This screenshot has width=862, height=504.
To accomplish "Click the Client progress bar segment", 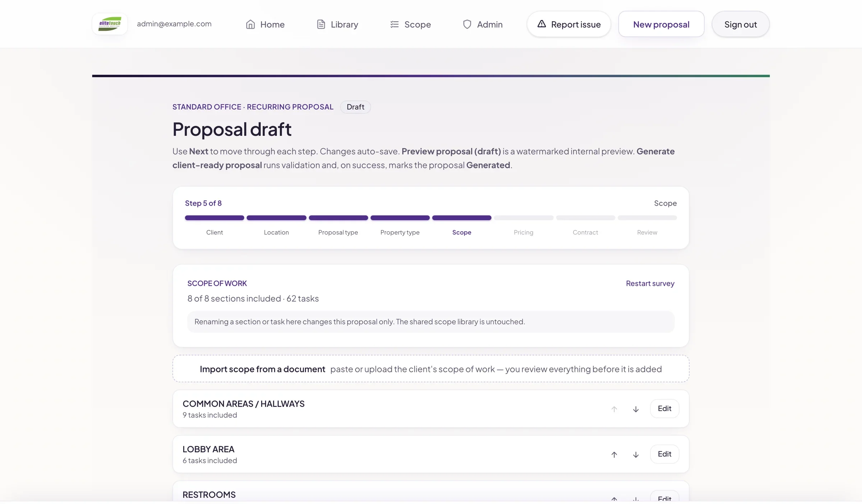I will click(214, 218).
